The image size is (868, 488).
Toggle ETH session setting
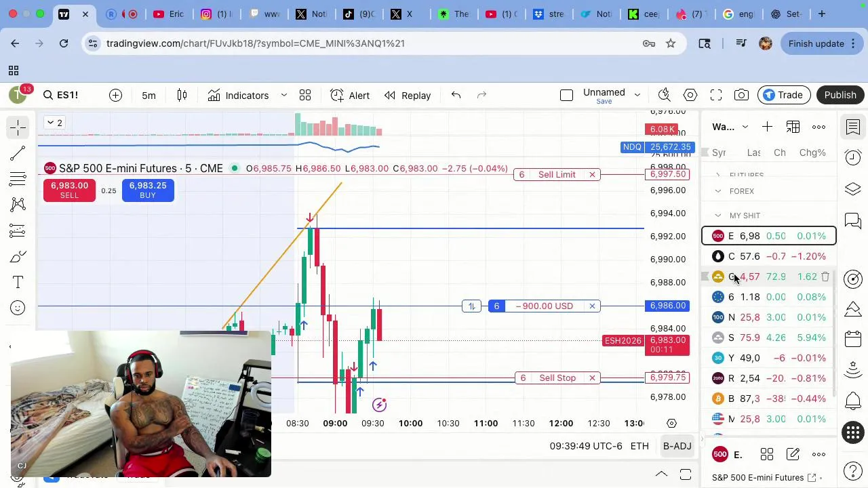click(639, 446)
